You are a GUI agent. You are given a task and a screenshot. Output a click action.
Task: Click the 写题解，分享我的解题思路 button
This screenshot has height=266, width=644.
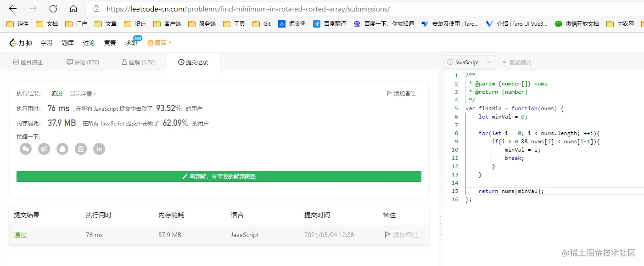[219, 176]
